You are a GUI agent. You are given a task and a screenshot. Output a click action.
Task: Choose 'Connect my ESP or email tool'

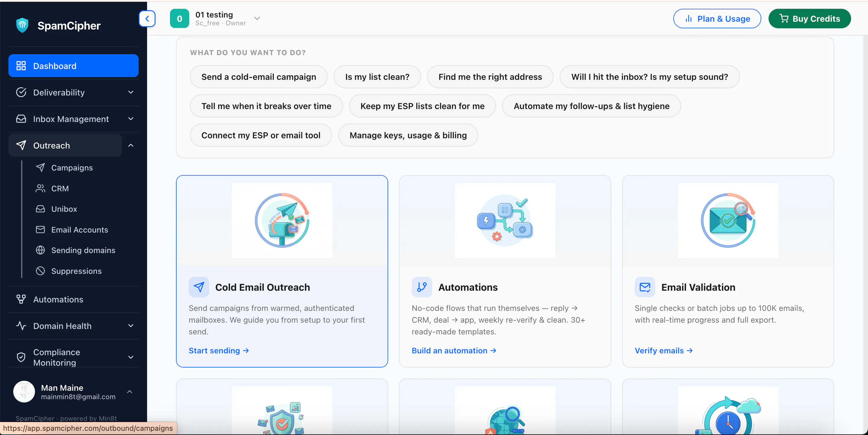pos(261,135)
